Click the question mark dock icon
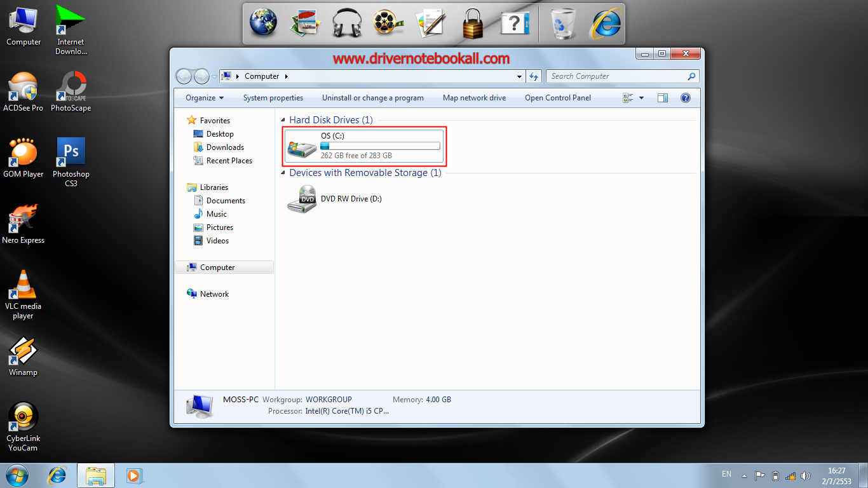This screenshot has height=488, width=868. point(515,23)
